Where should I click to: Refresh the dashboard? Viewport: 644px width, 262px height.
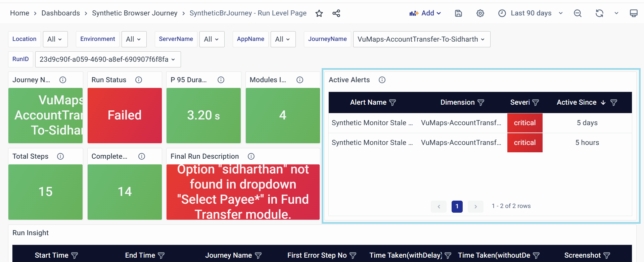pos(599,13)
